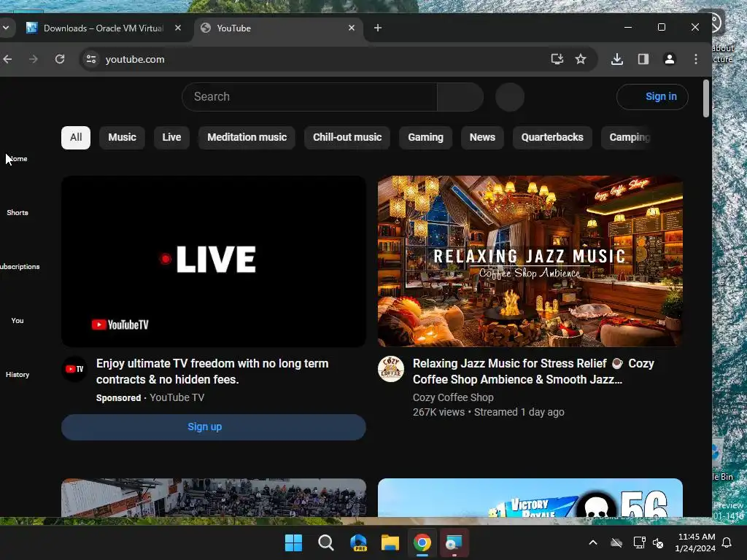Toggle Chrome side panel
Screen dimensions: 747x560
(x=643, y=59)
